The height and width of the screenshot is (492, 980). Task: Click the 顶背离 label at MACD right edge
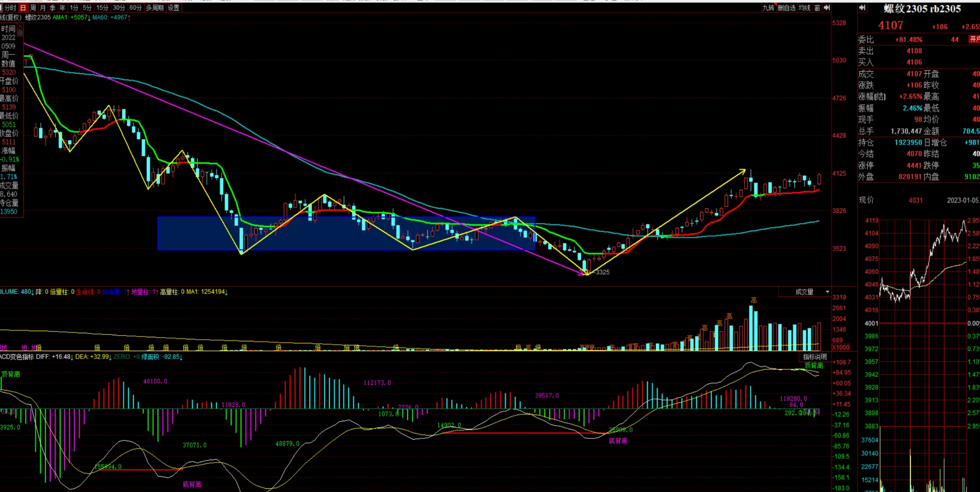pyautogui.click(x=814, y=365)
